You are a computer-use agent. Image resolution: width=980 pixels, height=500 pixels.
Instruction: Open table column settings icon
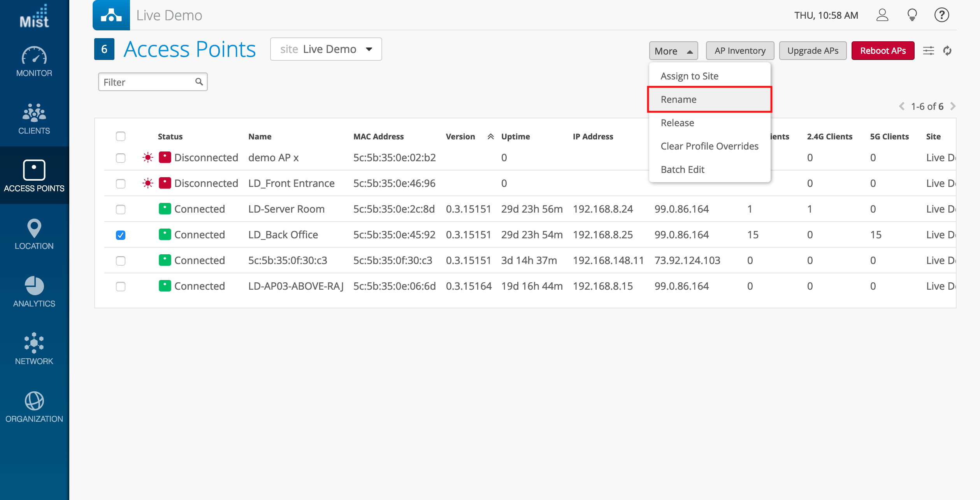[928, 51]
